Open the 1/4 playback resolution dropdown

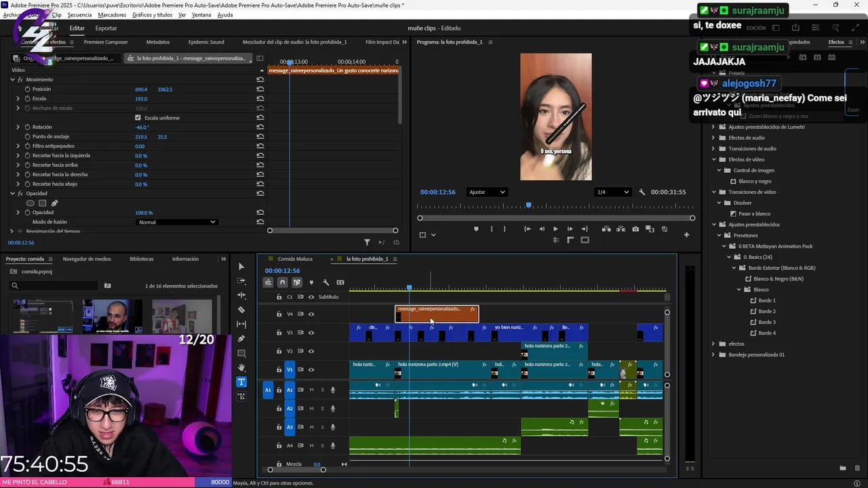[612, 192]
